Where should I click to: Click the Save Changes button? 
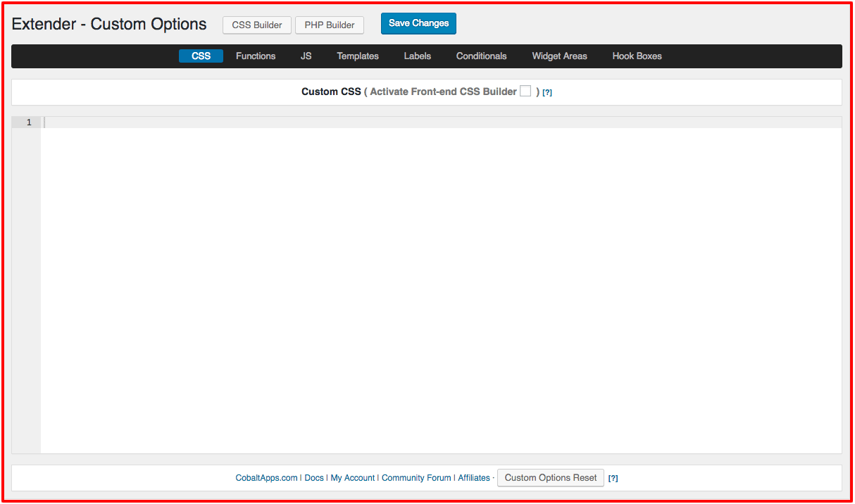click(418, 23)
